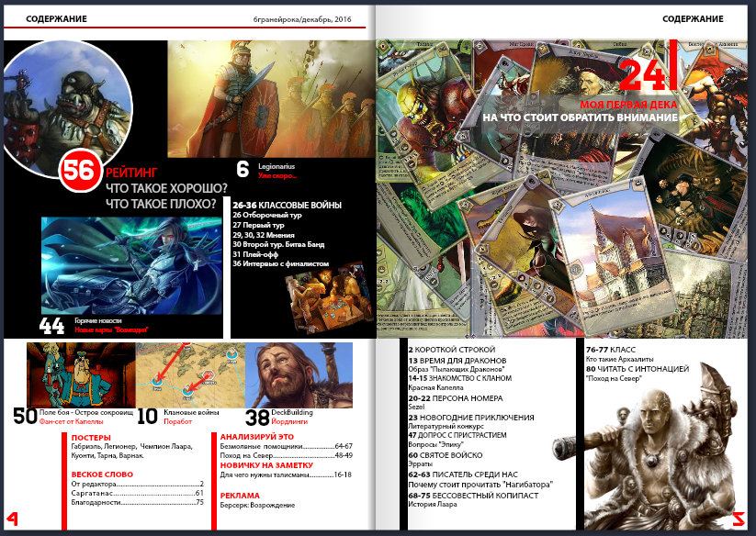
Task: Click the tilted tavern board game picture
Action: (x=328, y=297)
